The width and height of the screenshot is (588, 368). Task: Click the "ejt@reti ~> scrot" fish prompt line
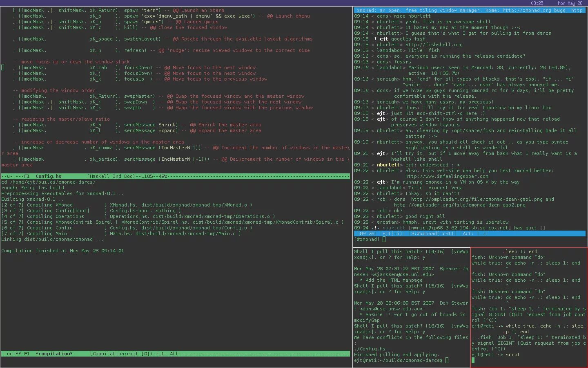(x=496, y=355)
